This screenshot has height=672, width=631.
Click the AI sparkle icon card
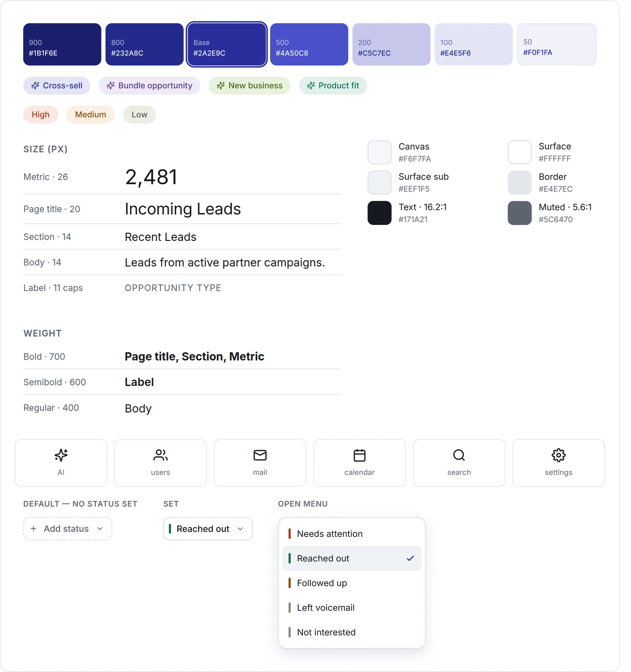61,463
